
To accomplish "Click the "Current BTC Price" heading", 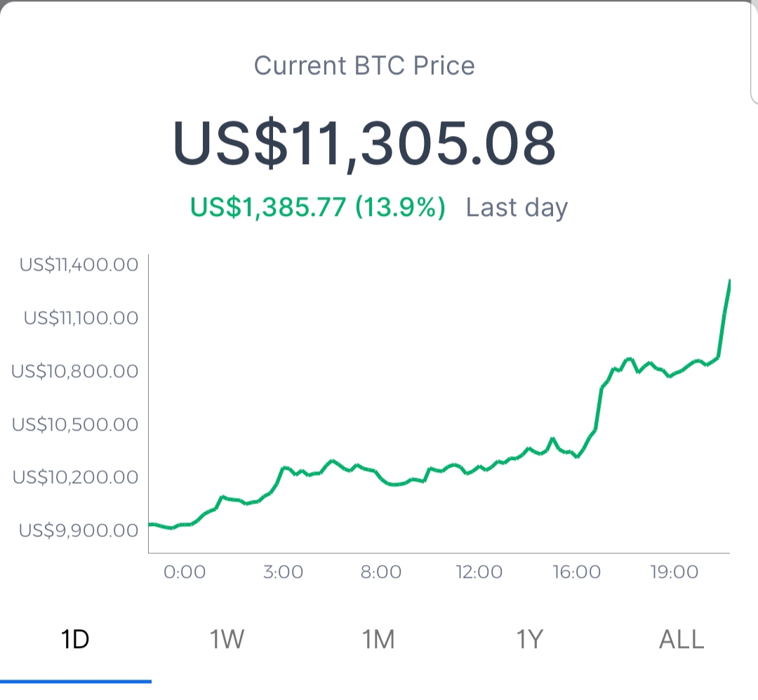I will pos(364,66).
